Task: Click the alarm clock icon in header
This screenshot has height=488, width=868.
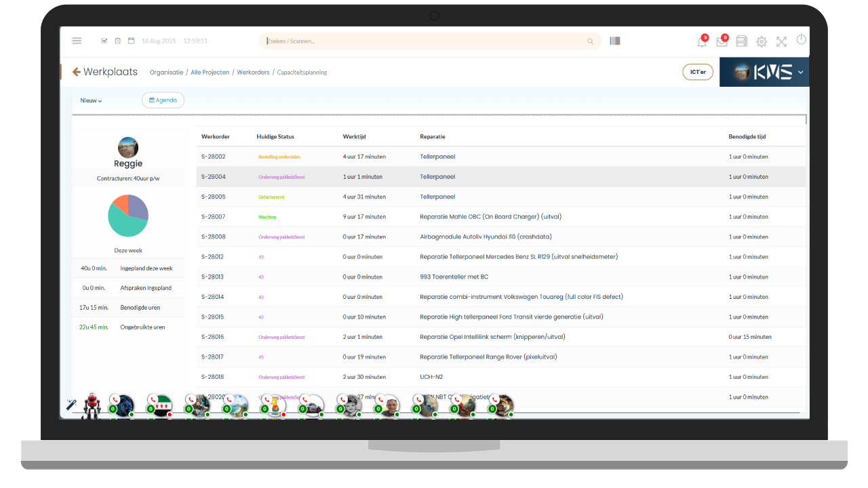Action: coord(117,41)
